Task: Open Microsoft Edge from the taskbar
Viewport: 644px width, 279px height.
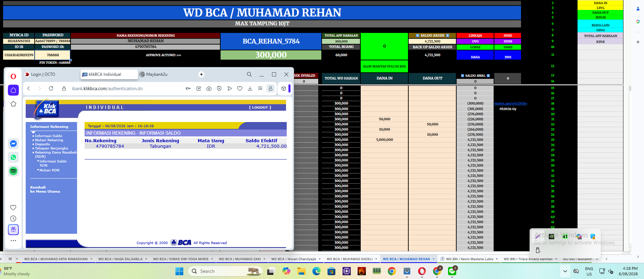Action: pos(316,271)
